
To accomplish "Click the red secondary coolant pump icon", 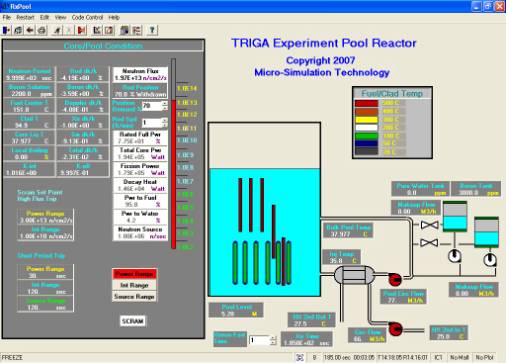I will 395,329.
